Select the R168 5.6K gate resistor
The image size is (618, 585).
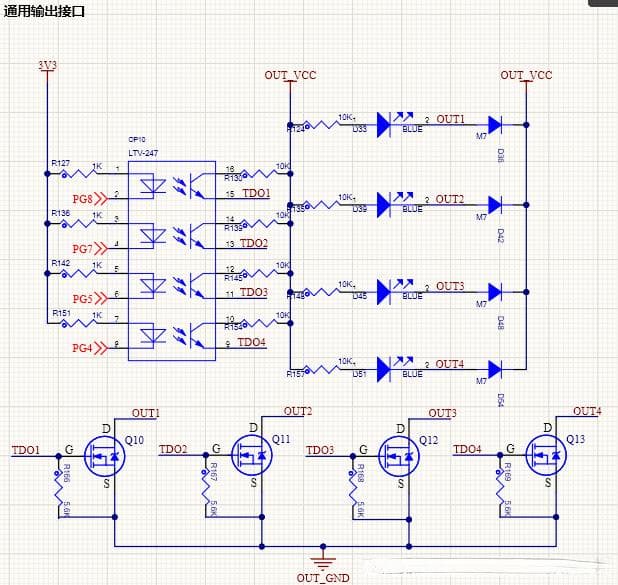[353, 487]
